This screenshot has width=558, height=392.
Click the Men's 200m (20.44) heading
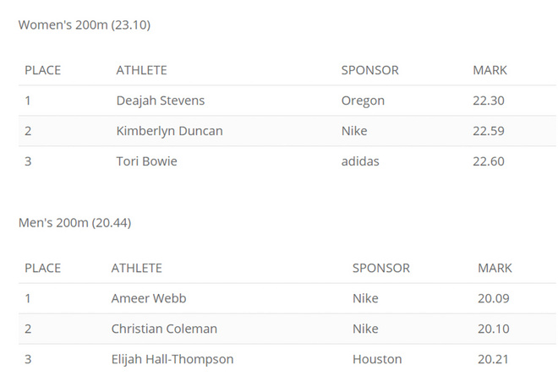click(74, 223)
